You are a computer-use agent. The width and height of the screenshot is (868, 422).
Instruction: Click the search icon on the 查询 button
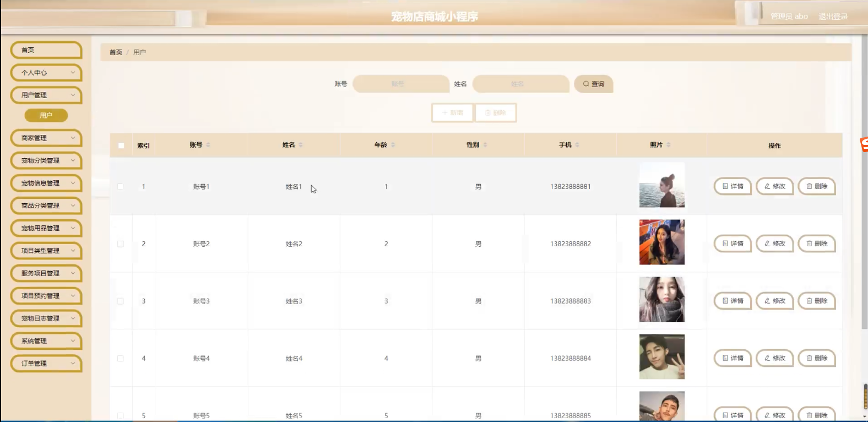click(x=586, y=84)
